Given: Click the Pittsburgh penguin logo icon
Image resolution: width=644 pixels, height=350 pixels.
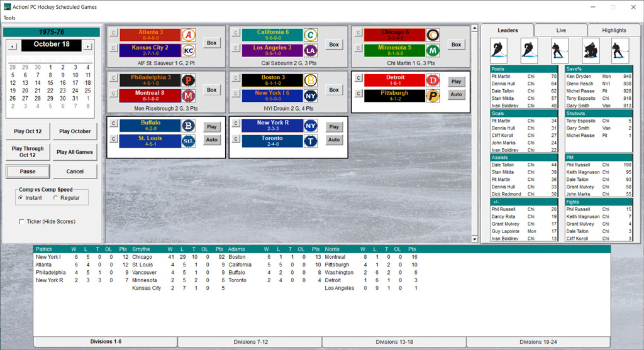Looking at the screenshot, I should tap(433, 96).
